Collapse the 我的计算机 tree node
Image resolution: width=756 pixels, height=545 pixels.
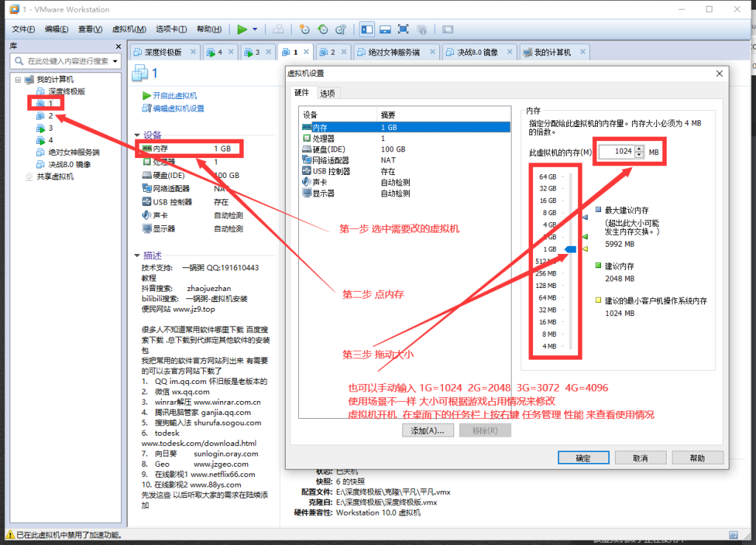(x=18, y=80)
